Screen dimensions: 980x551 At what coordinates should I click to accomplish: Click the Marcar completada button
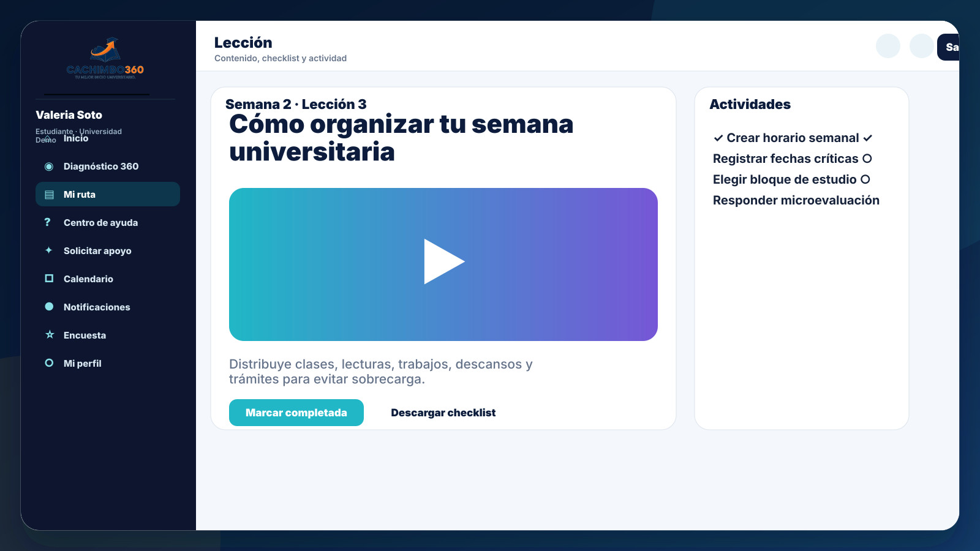[296, 413]
